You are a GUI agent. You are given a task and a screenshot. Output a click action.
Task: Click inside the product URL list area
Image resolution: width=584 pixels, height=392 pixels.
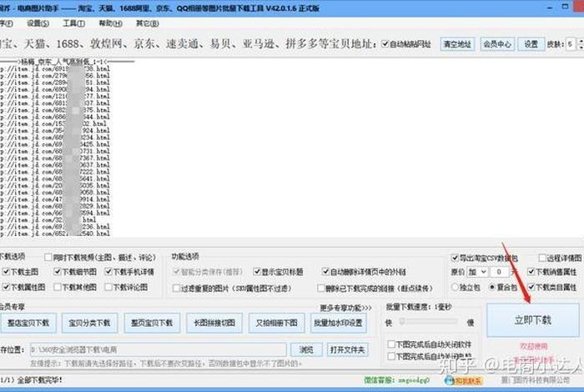(292, 147)
